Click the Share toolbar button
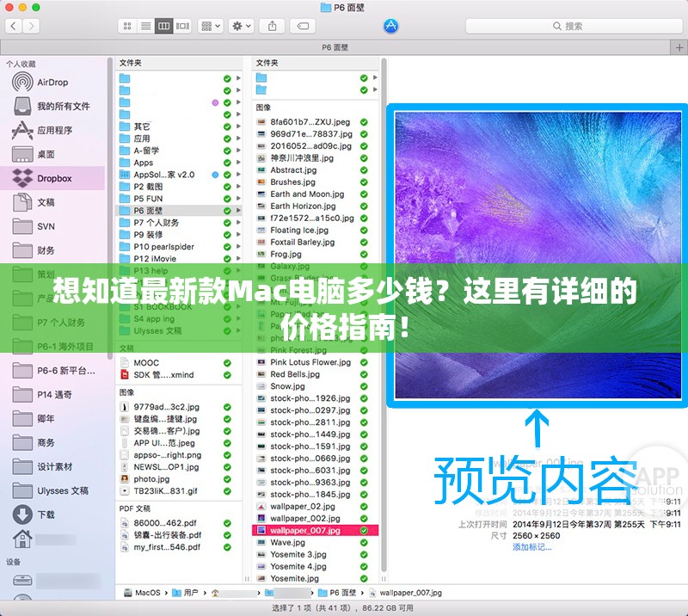The width and height of the screenshot is (688, 616). [272, 27]
